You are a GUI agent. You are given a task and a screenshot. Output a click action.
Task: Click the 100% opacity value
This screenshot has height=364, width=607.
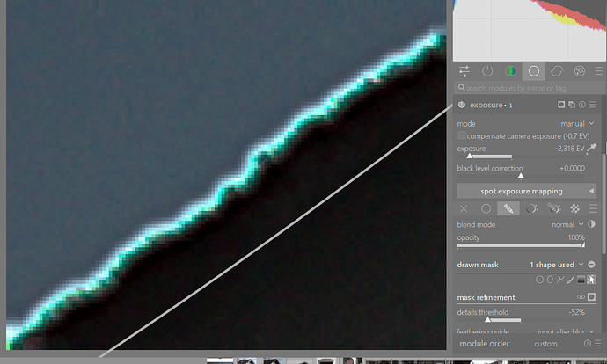click(576, 237)
